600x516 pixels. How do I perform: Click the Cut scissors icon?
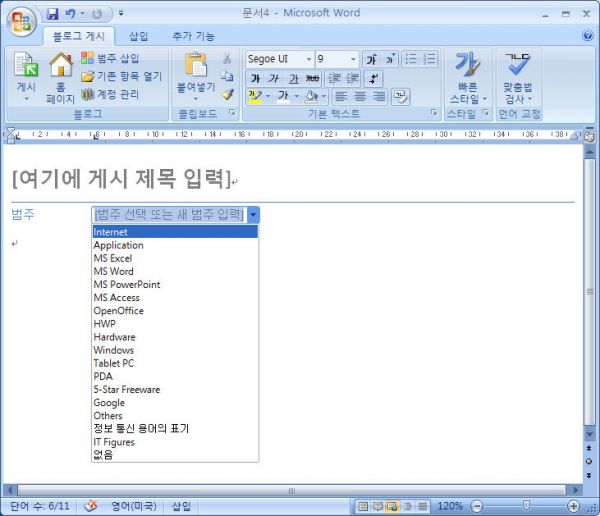pyautogui.click(x=227, y=59)
